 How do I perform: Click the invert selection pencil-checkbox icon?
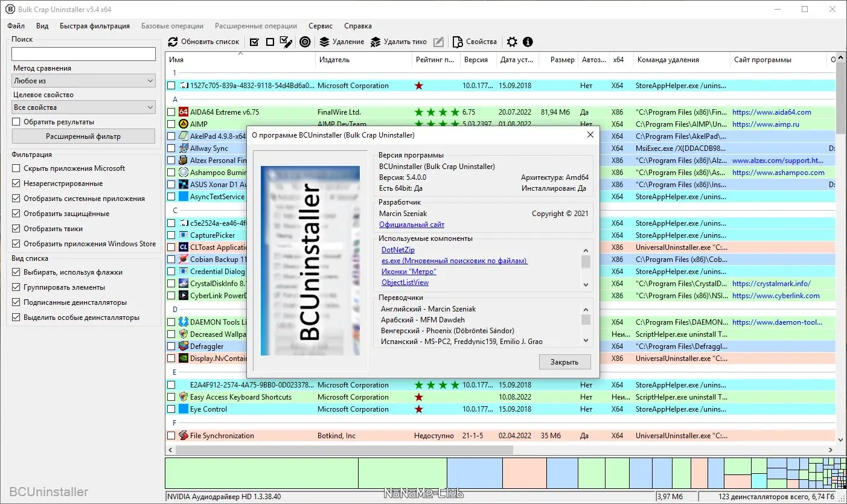(x=287, y=42)
